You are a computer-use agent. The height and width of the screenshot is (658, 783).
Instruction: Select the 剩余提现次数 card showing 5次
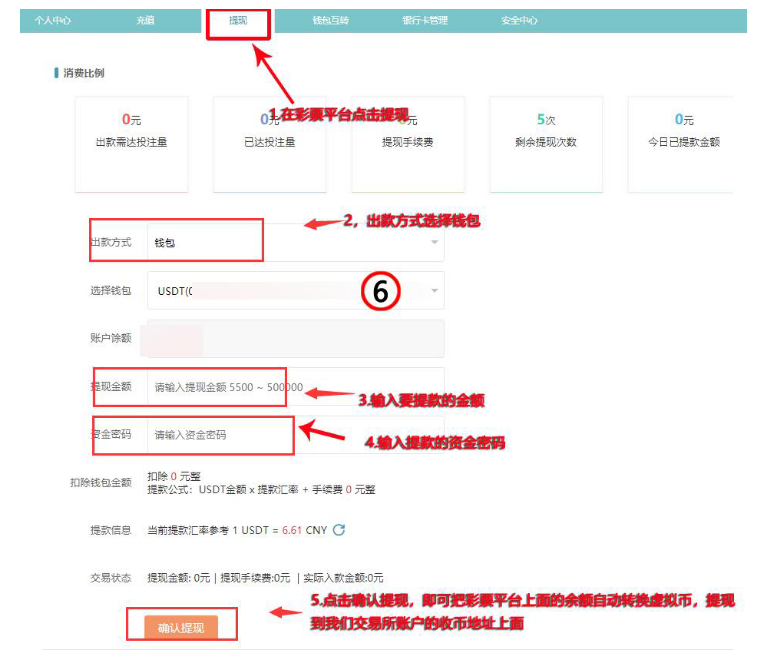545,143
